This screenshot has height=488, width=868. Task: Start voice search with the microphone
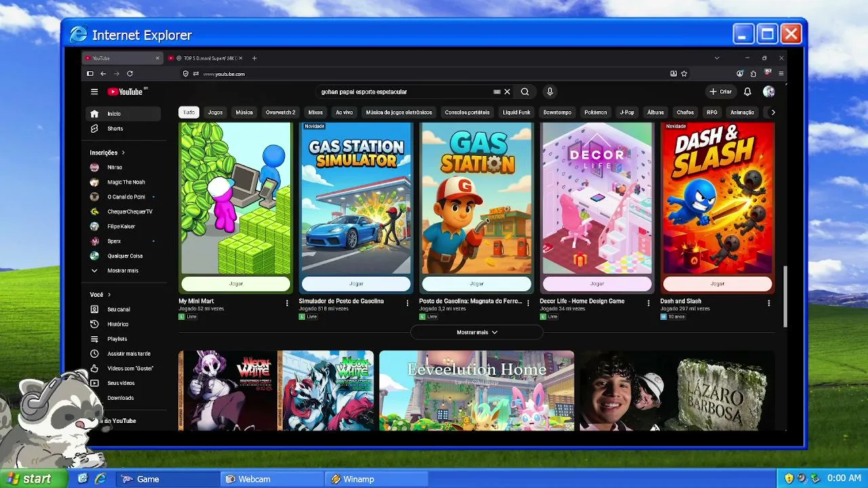(x=550, y=91)
